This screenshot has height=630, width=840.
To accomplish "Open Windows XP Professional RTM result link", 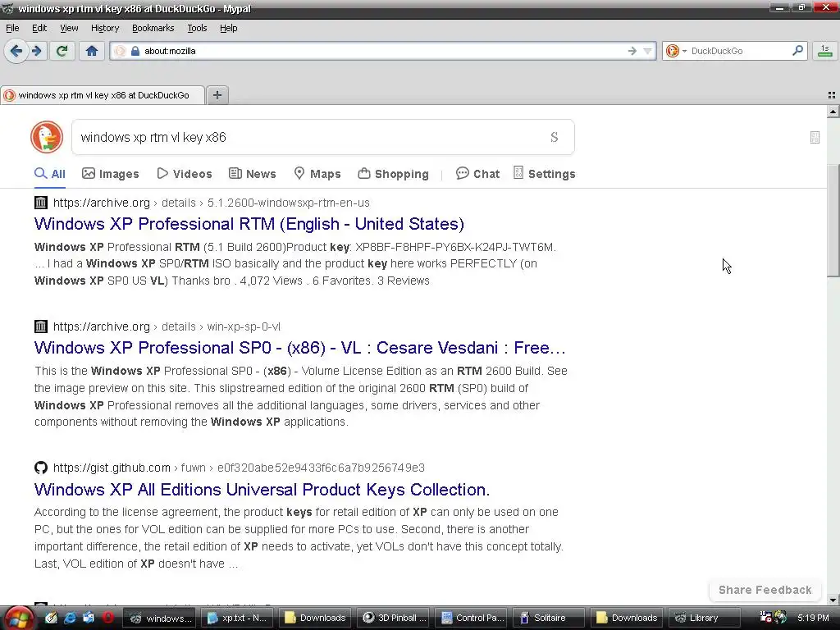I will (249, 224).
